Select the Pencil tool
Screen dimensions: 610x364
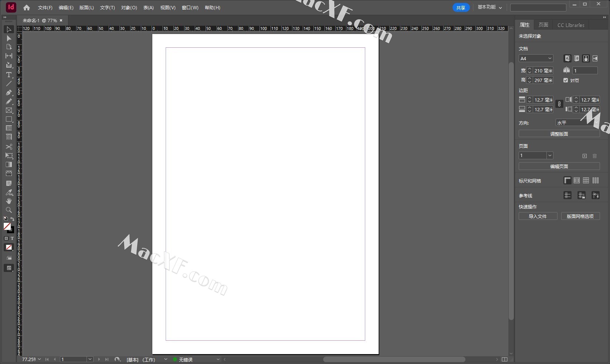coord(9,101)
